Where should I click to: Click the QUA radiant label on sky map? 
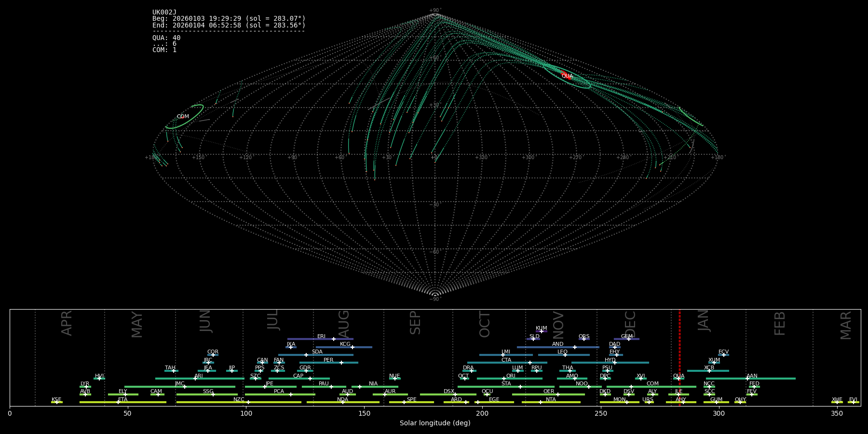click(x=567, y=76)
